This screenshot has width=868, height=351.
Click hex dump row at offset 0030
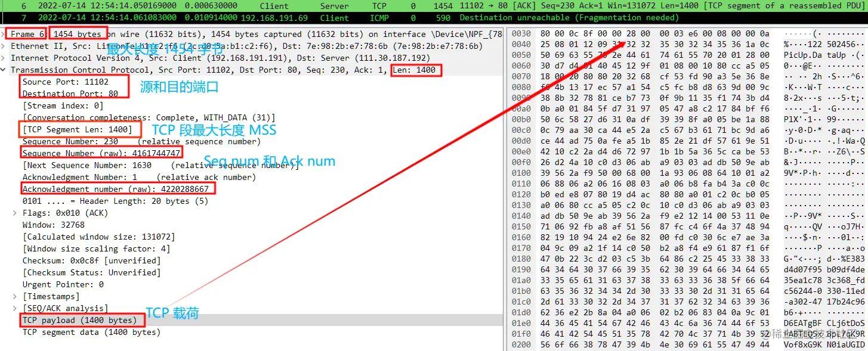[687, 33]
